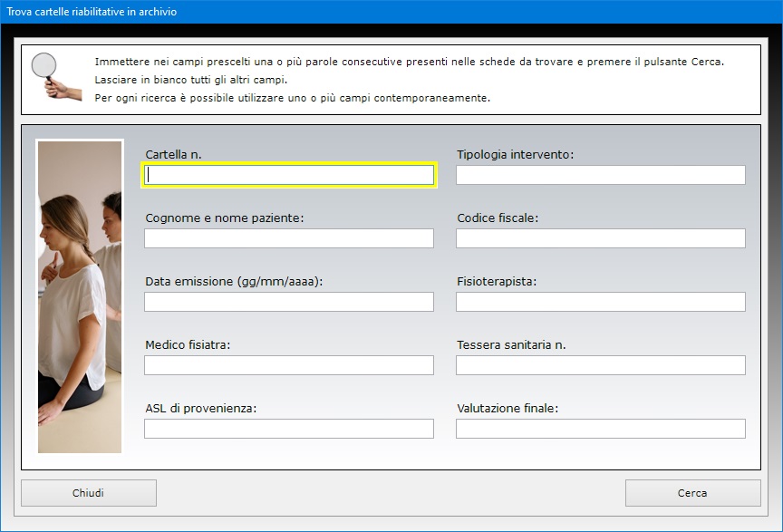Click the magnifying glass search icon

[56, 76]
